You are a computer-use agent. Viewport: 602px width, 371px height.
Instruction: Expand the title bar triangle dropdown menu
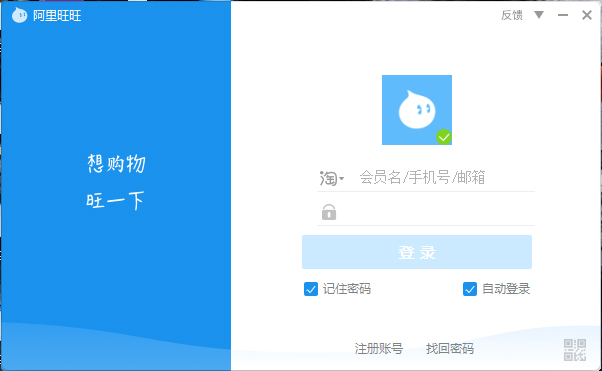click(539, 15)
